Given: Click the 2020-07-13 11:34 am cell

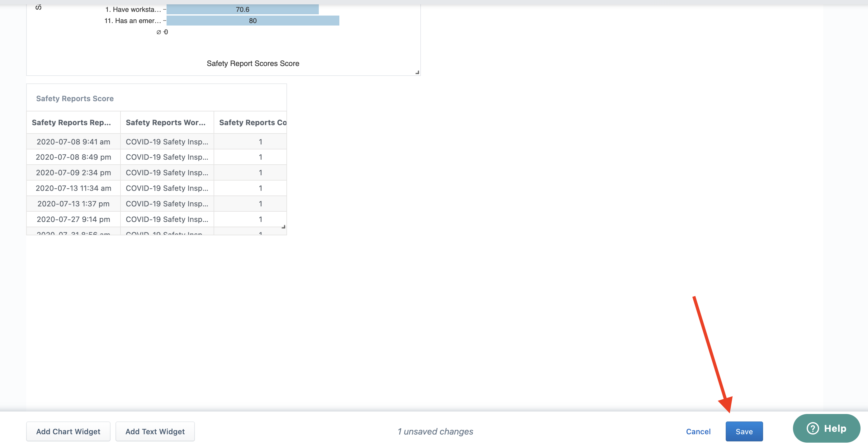Looking at the screenshot, I should (x=73, y=188).
